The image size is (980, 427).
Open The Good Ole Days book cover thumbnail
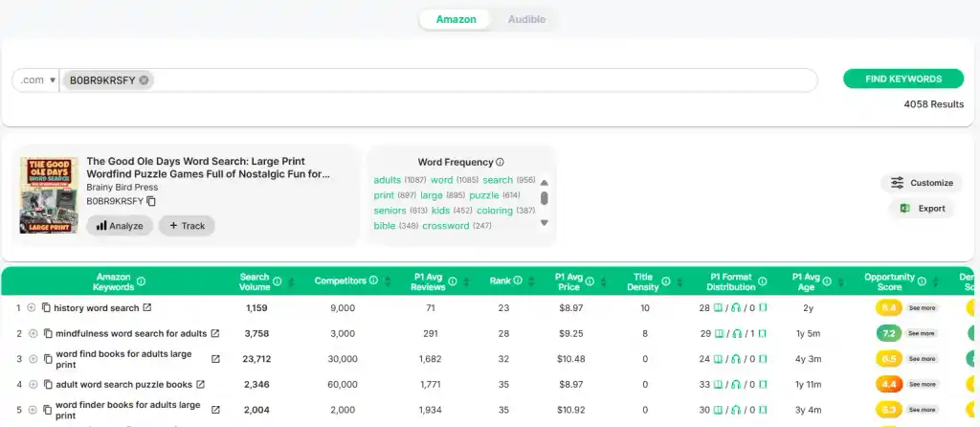(x=49, y=195)
